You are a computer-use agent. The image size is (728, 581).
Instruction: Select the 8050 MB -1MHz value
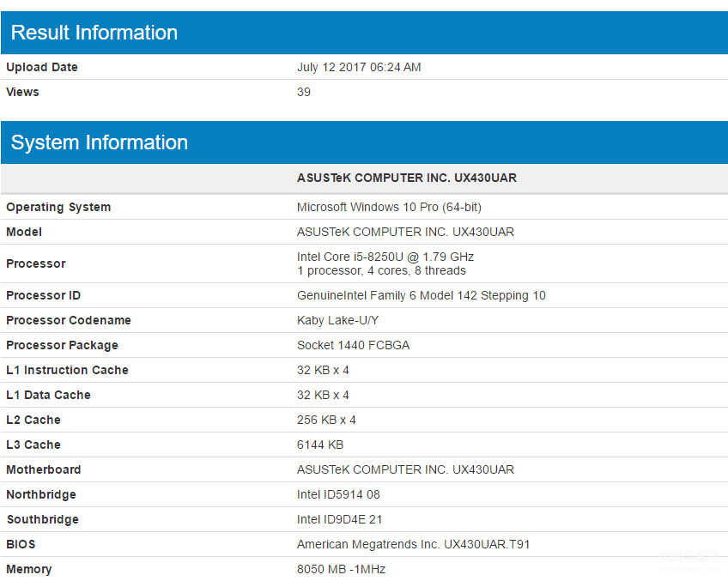click(342, 569)
